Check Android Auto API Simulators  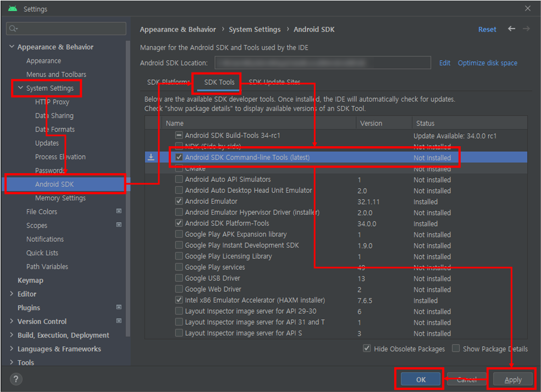(179, 179)
